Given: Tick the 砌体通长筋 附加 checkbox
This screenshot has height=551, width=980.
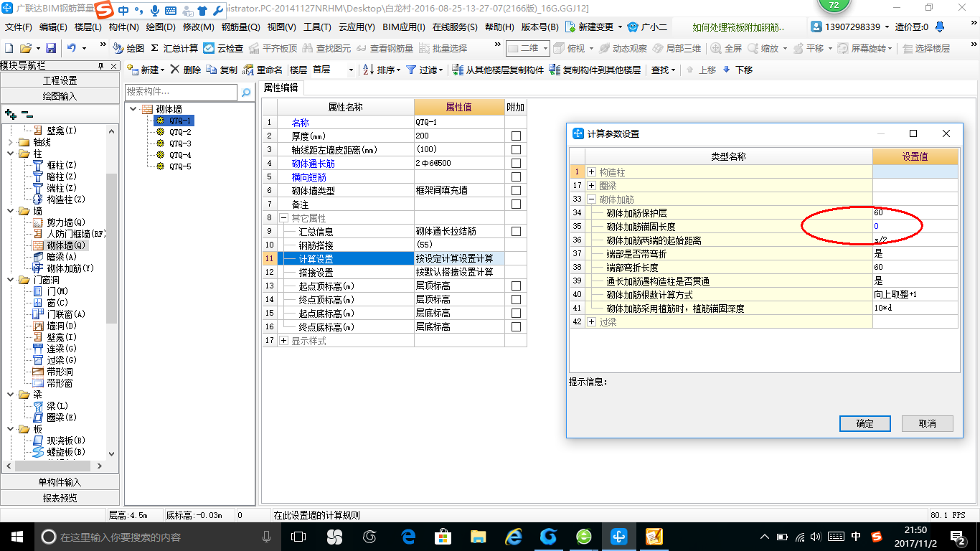Looking at the screenshot, I should pos(516,164).
